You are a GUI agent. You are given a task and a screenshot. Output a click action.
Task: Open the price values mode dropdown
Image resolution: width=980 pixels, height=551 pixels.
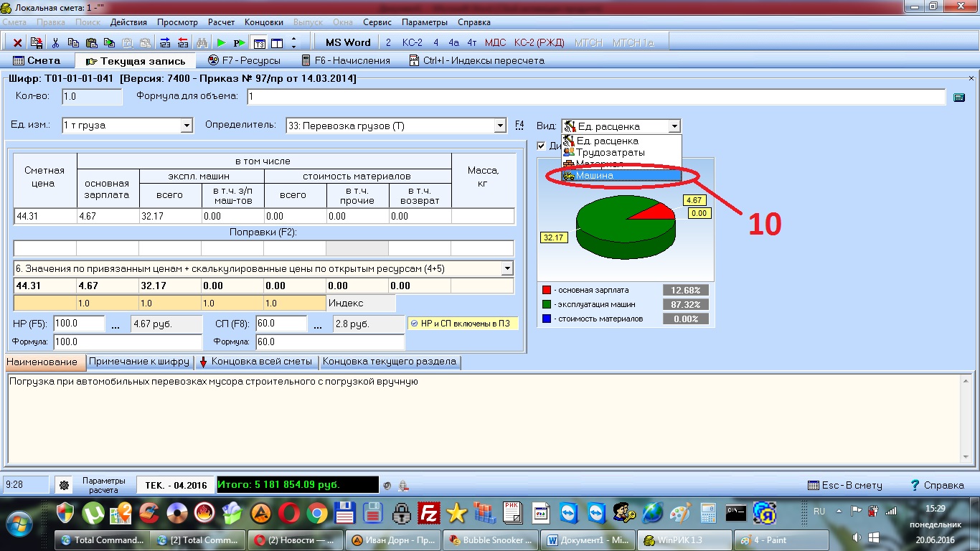point(507,268)
